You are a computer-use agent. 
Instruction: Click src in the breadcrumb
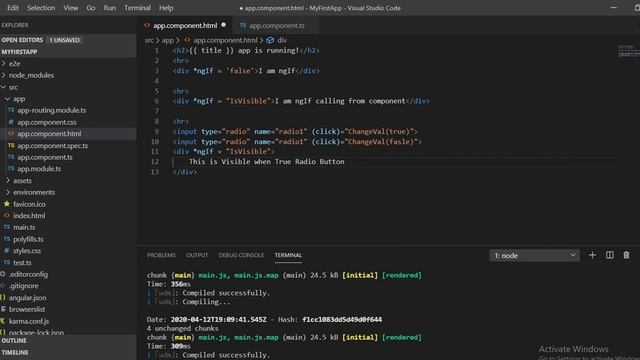(x=149, y=40)
